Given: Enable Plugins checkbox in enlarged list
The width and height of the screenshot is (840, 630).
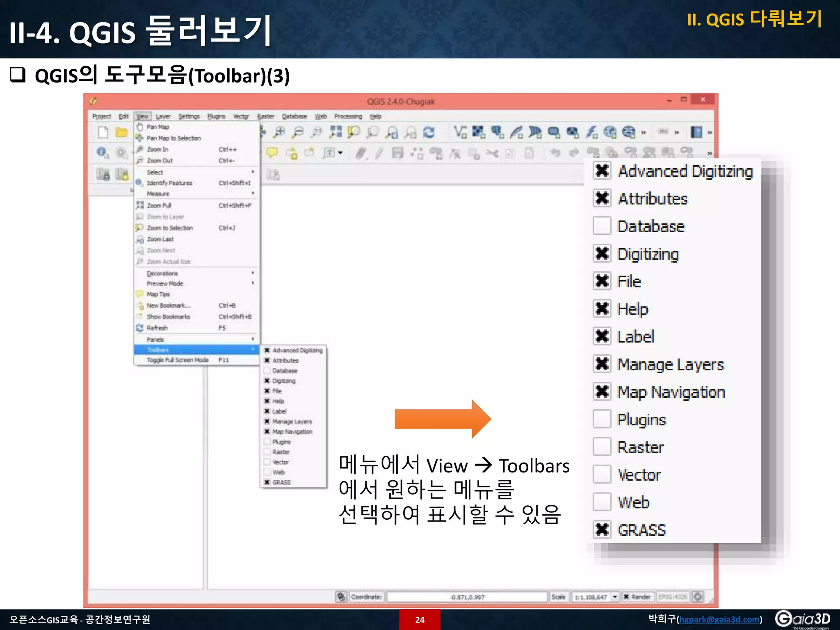Looking at the screenshot, I should (602, 419).
